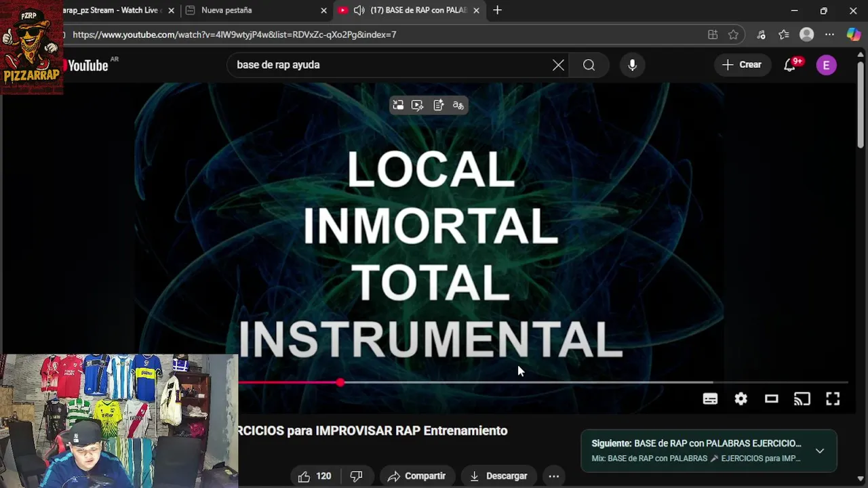This screenshot has width=868, height=488.
Task: Run the YouTube search with magnifier button
Action: coord(589,65)
